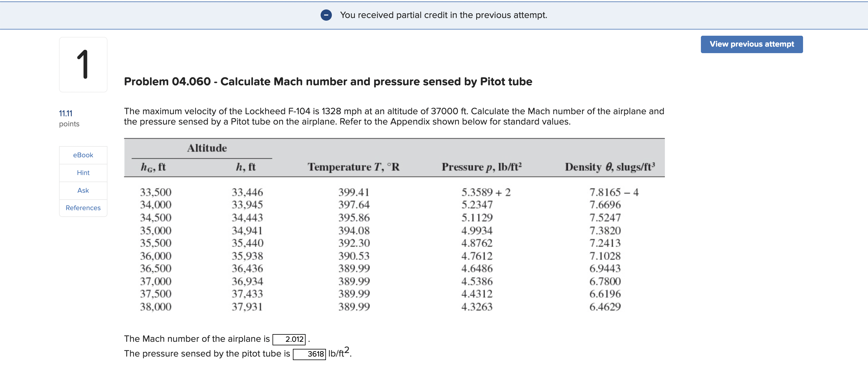Open the Hint for this problem
Viewport: 868px width, 384px height.
83,173
